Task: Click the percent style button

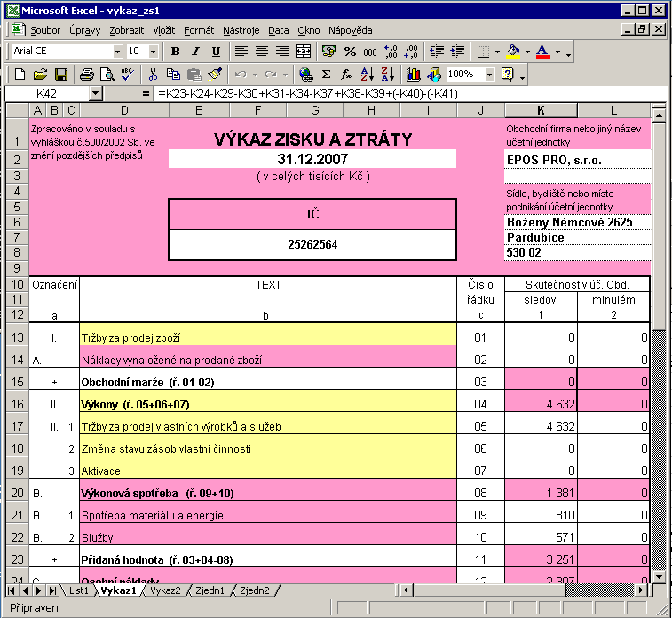Action: point(350,51)
